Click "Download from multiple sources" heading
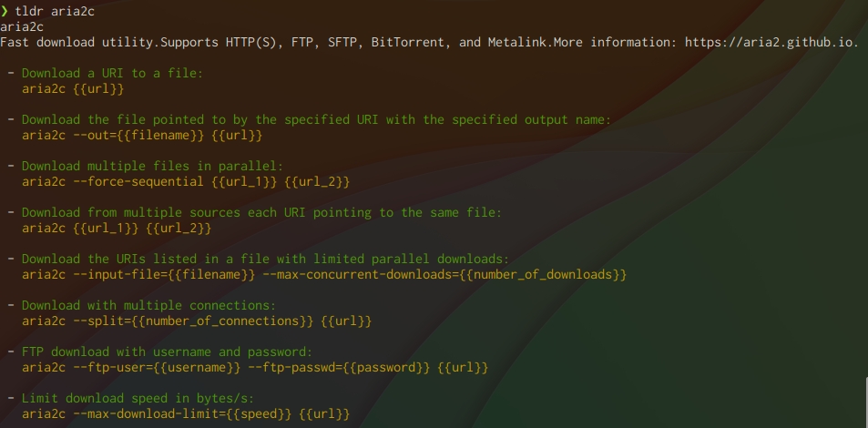The image size is (868, 428). click(x=261, y=212)
